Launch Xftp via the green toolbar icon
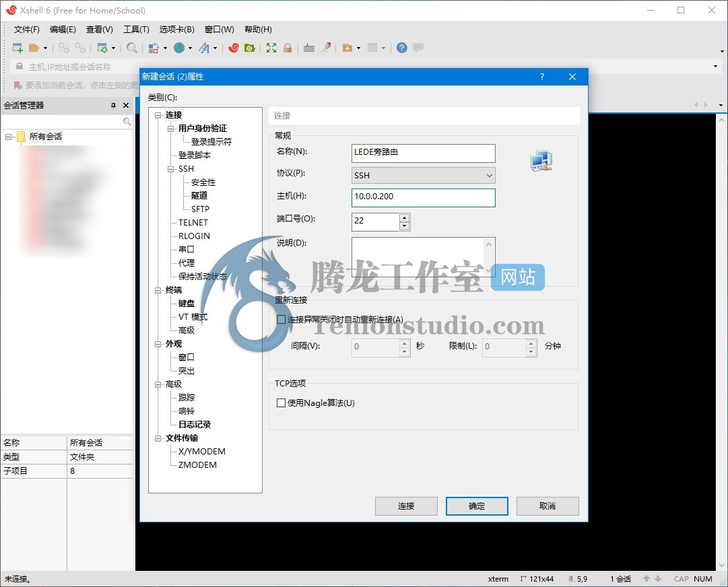Viewport: 728px width, 587px height. click(250, 48)
